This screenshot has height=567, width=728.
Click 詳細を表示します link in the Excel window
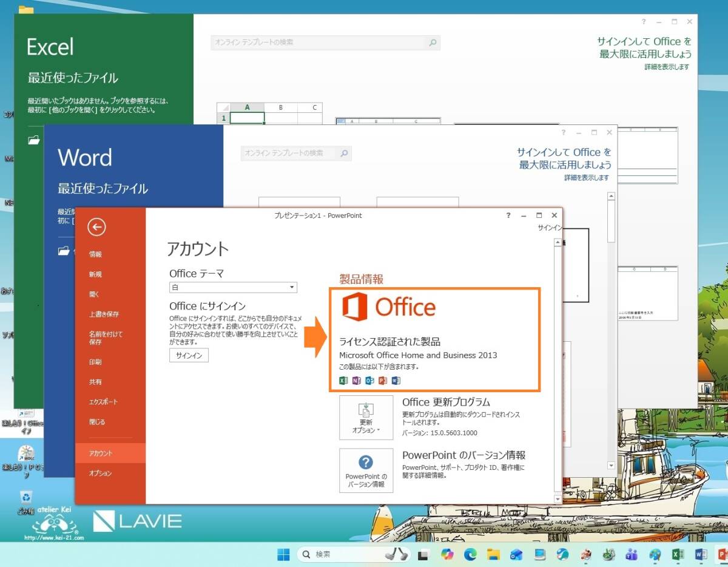[x=667, y=67]
